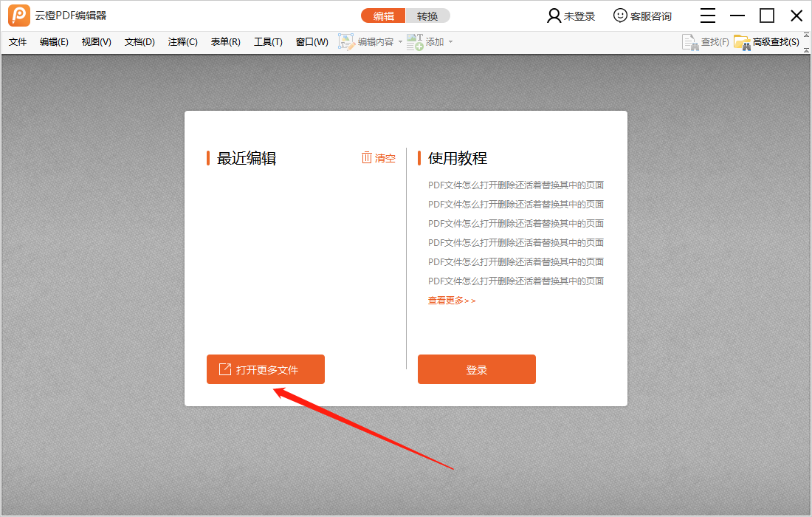Image resolution: width=812 pixels, height=517 pixels.
Task: Open 客服咨询 smiley support icon
Action: pyautogui.click(x=620, y=16)
